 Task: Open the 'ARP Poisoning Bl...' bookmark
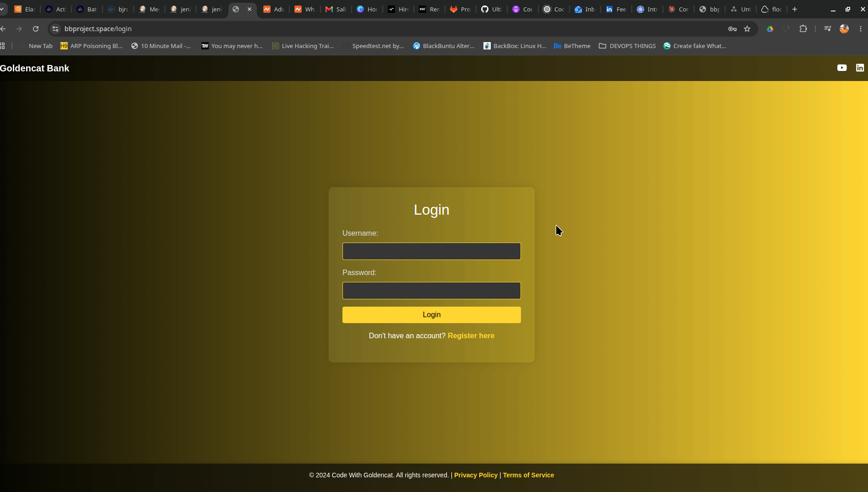point(92,46)
